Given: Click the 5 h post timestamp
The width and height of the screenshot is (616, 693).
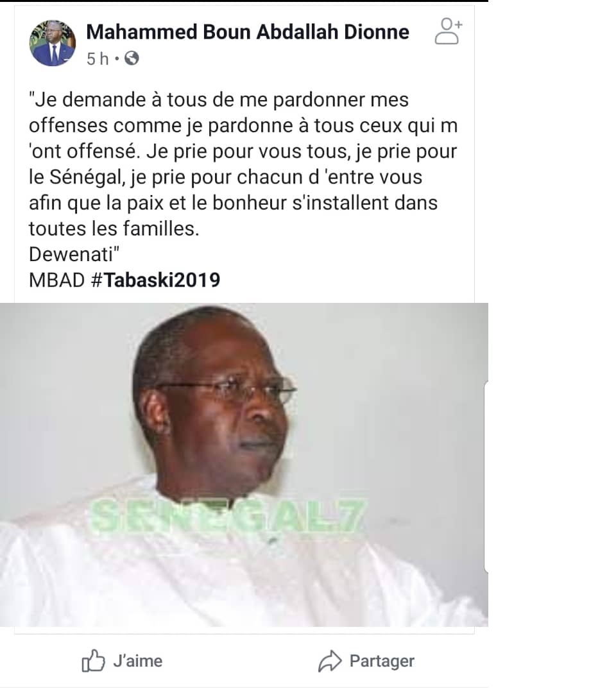Looking at the screenshot, I should point(98,59).
